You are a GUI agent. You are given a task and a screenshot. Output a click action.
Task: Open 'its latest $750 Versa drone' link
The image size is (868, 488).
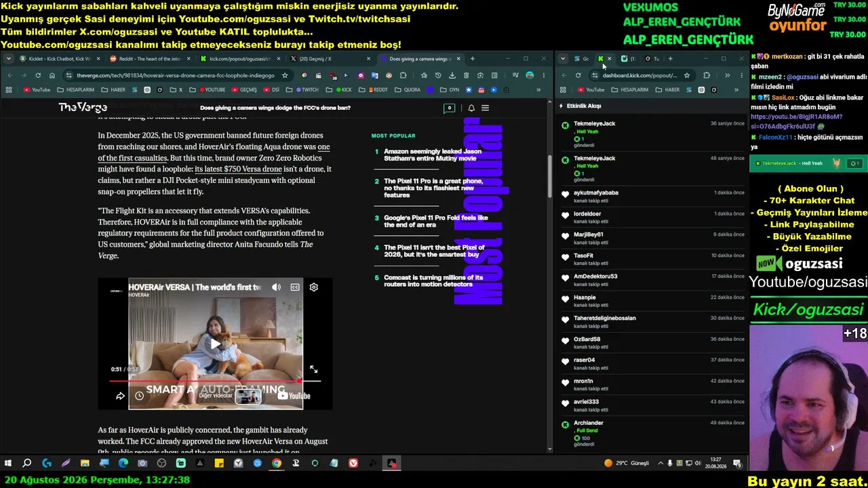238,169
